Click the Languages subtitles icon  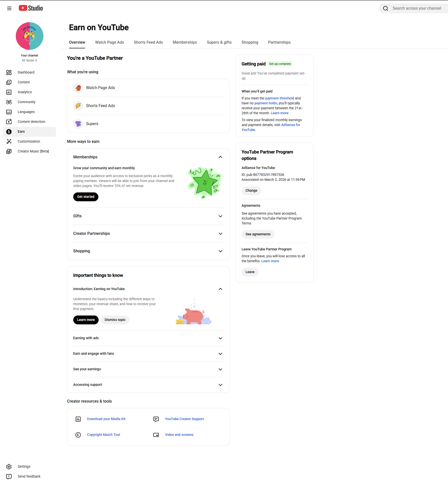tap(9, 112)
